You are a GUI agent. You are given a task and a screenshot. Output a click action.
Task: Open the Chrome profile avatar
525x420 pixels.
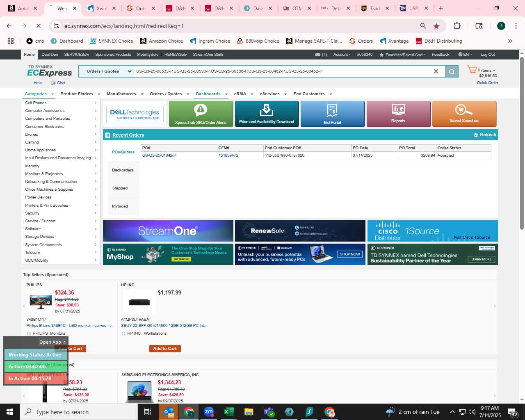click(501, 26)
